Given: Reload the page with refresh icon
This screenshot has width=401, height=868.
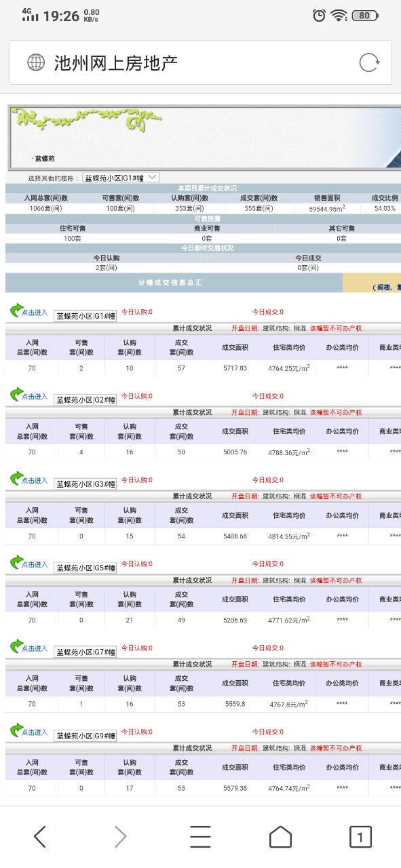Looking at the screenshot, I should (x=369, y=62).
